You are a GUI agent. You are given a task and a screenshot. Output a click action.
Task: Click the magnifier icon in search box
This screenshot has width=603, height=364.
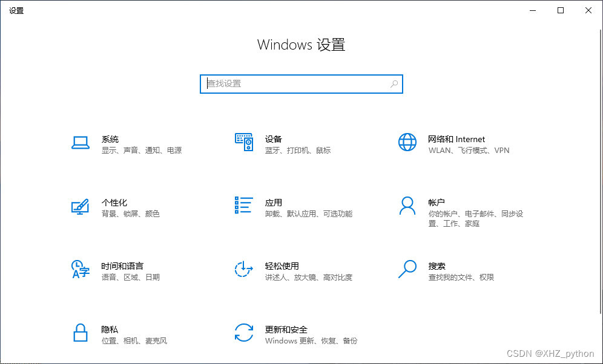pos(394,83)
